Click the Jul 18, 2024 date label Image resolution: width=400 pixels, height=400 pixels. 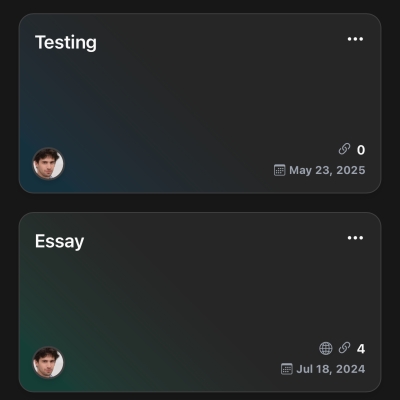pyautogui.click(x=331, y=369)
